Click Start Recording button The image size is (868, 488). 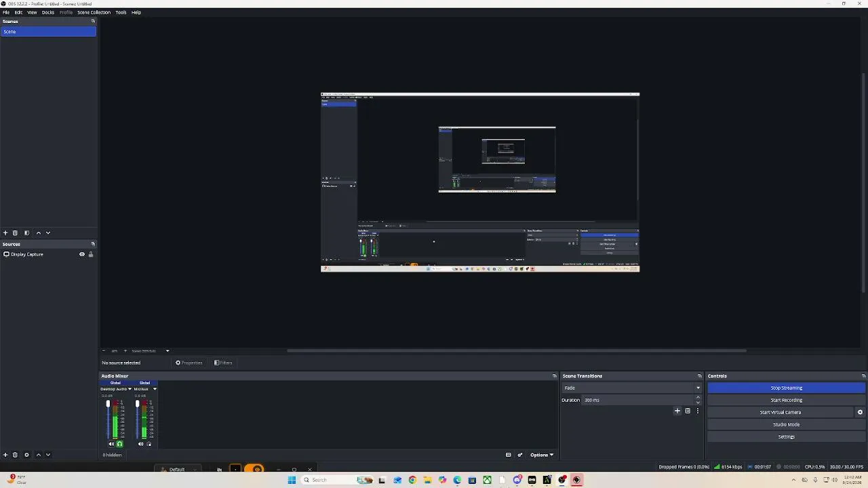pyautogui.click(x=786, y=400)
